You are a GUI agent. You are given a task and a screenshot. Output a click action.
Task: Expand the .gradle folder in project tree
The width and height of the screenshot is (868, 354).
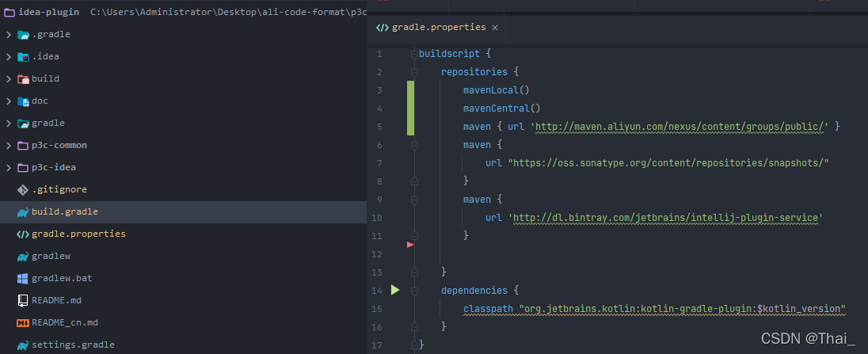pyautogui.click(x=8, y=34)
